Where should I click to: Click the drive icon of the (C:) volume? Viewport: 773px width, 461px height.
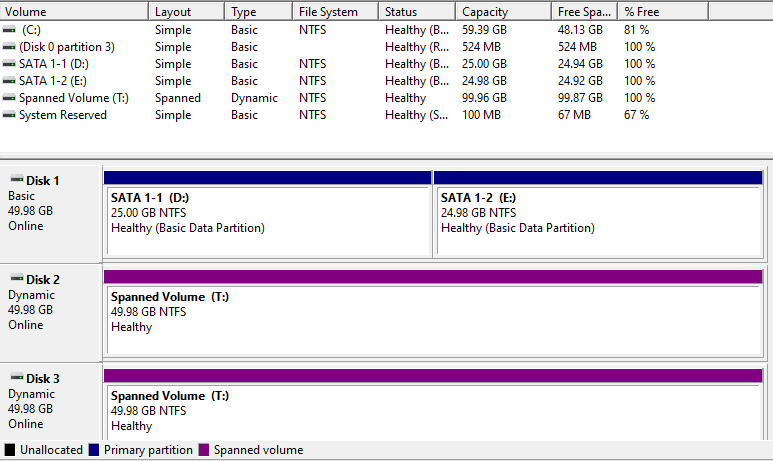[x=9, y=30]
